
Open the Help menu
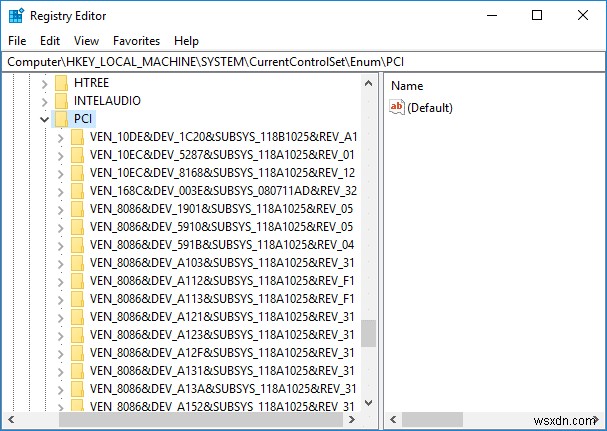point(186,41)
